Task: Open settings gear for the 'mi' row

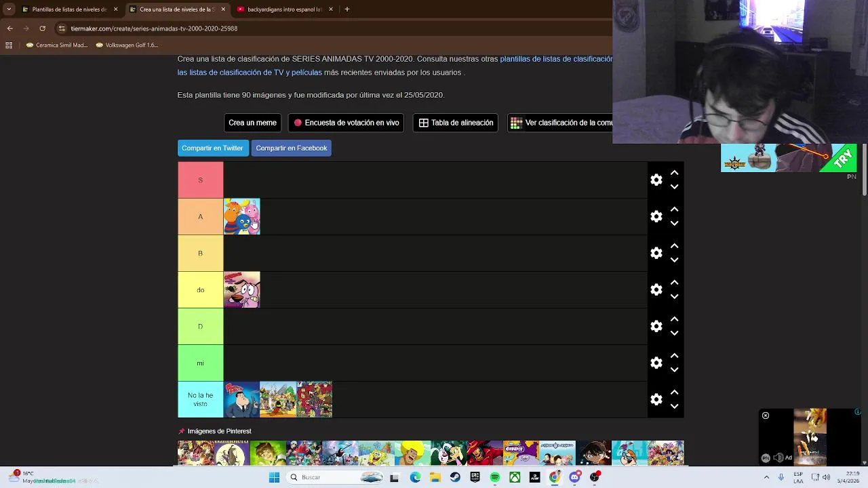Action: tap(656, 363)
